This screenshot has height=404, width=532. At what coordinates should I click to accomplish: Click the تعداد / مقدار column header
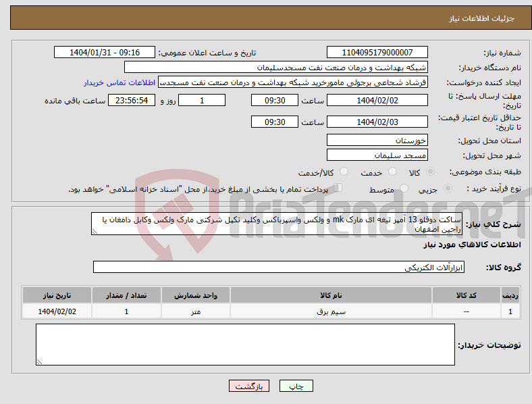point(126,295)
